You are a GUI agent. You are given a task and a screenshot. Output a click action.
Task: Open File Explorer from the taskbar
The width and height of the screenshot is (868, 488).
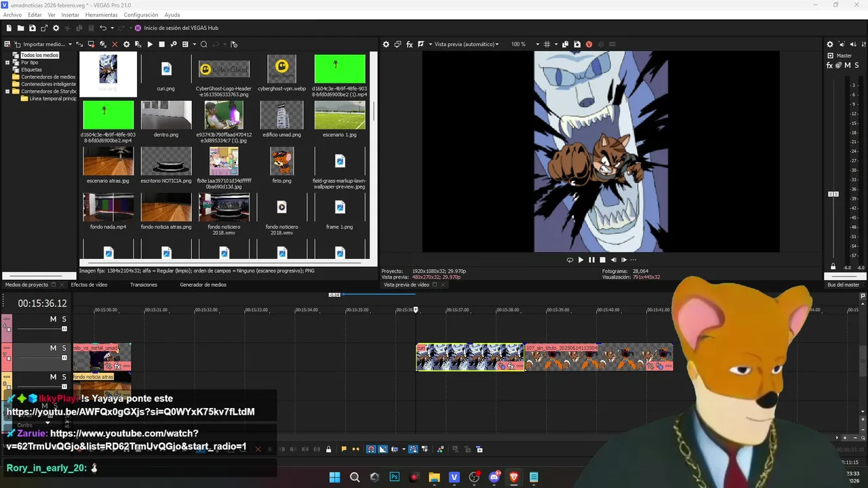pyautogui.click(x=434, y=477)
